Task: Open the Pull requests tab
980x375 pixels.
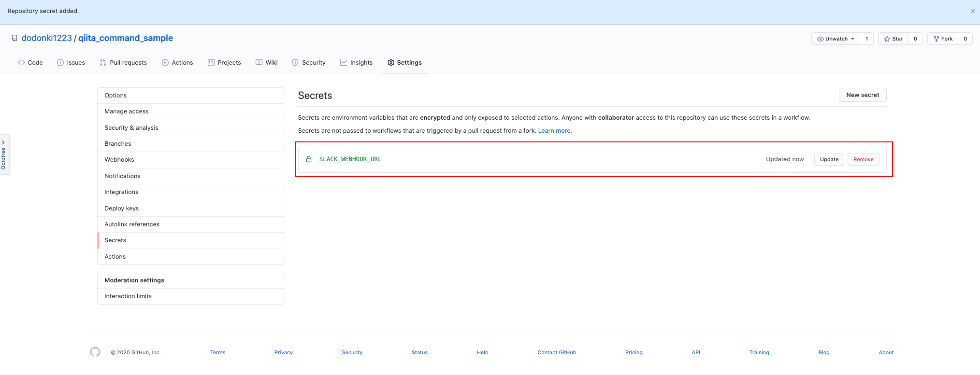Action: point(123,63)
